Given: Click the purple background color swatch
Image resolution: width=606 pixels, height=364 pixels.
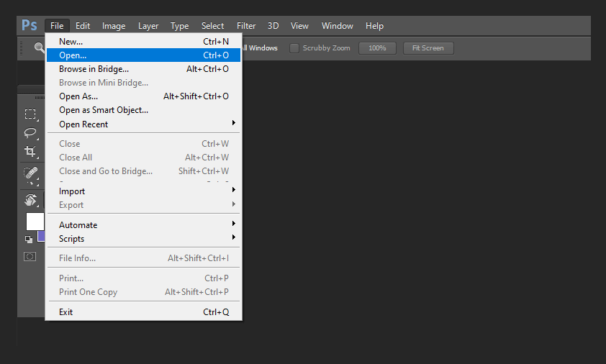Looking at the screenshot, I should point(41,237).
